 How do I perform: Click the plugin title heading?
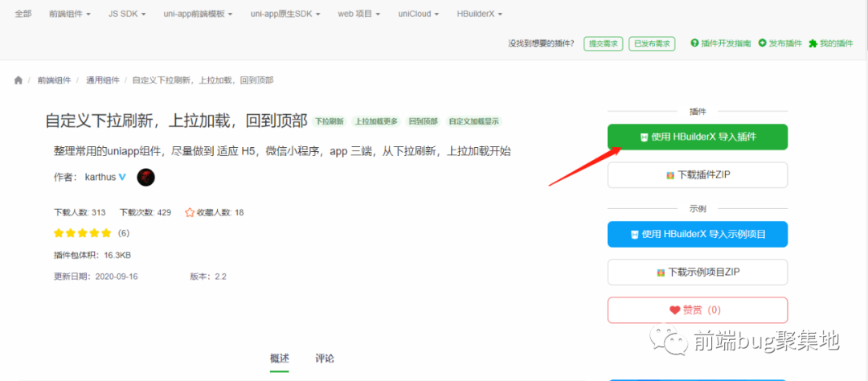(x=177, y=121)
